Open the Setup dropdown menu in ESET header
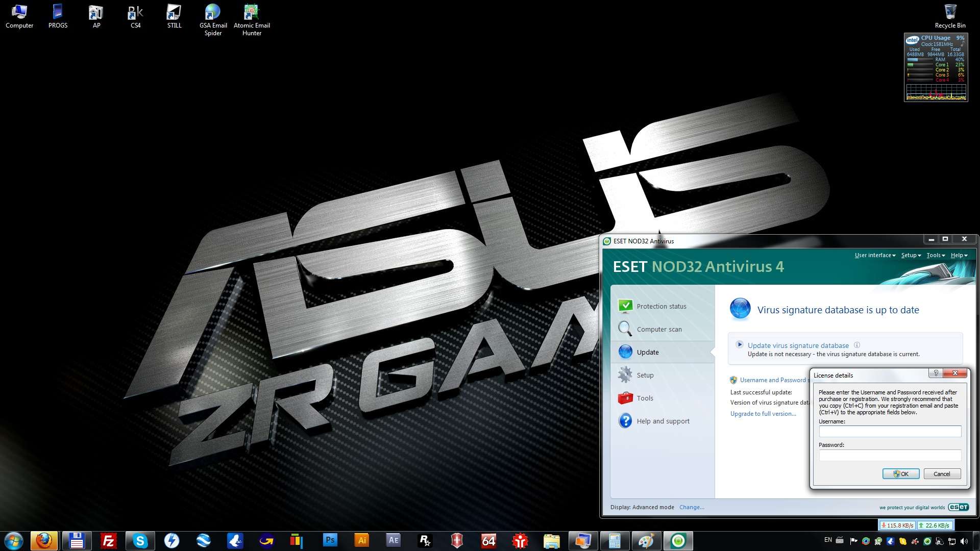This screenshot has width=980, height=551. coord(911,255)
